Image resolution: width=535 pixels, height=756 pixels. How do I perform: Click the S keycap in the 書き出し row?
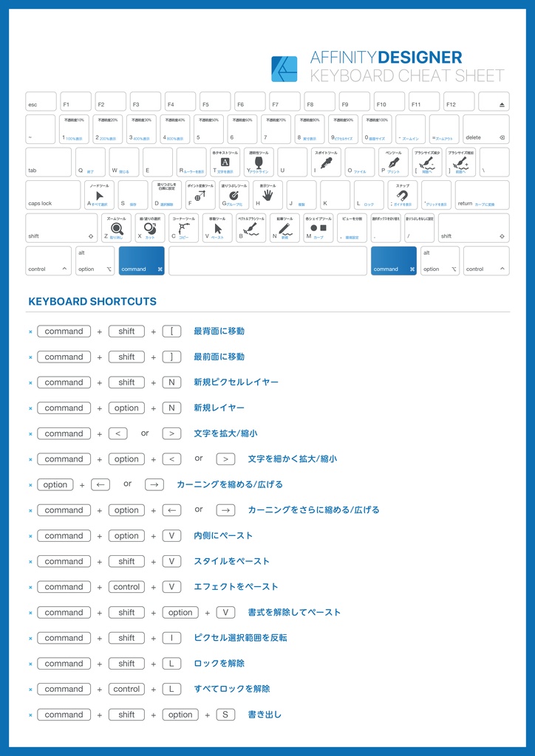point(225,715)
